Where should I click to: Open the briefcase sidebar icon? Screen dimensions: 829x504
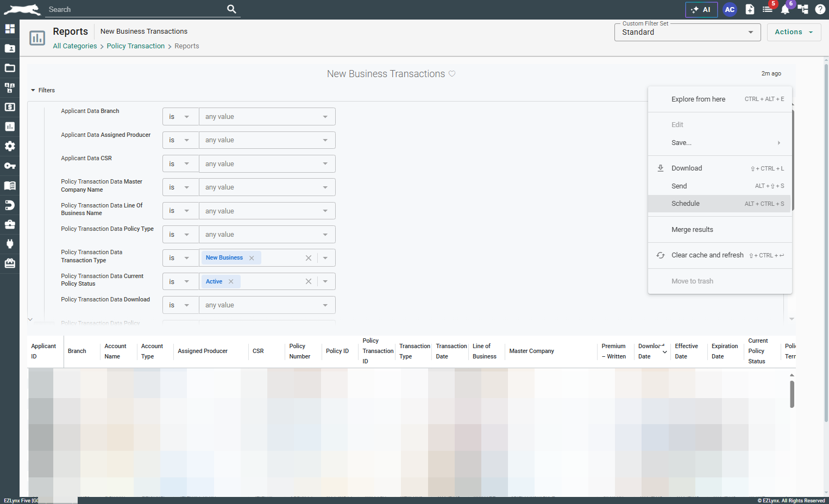tap(10, 224)
